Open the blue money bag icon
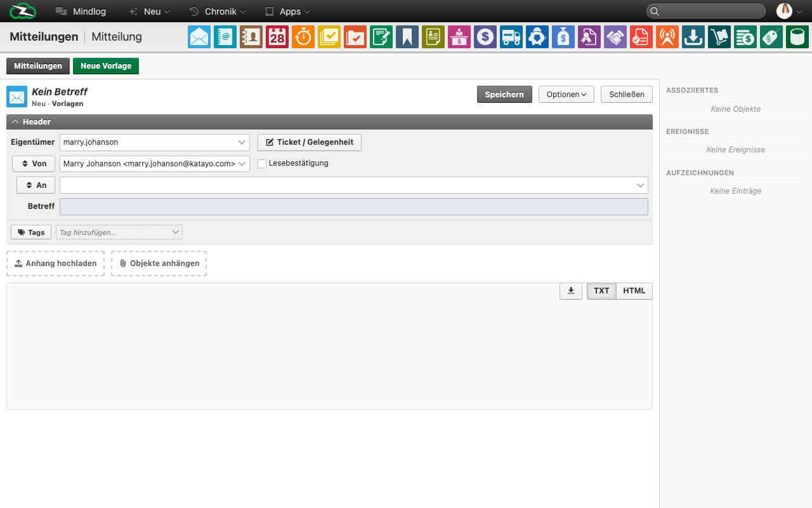This screenshot has height=508, width=812. click(563, 37)
